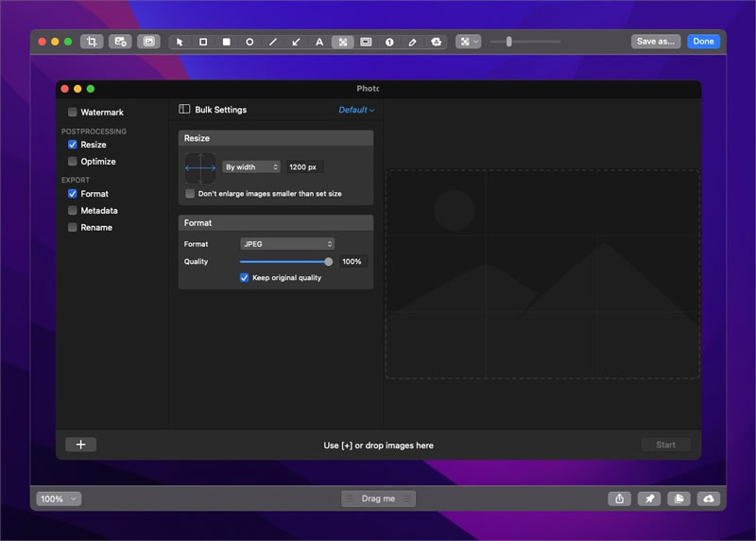This screenshot has width=756, height=541.
Task: Click the resize direction arrows preview icon
Action: point(200,168)
